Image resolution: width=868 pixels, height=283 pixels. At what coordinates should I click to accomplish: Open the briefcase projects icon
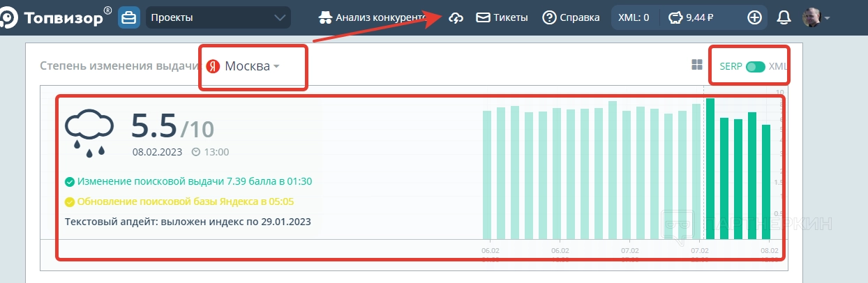(x=128, y=17)
